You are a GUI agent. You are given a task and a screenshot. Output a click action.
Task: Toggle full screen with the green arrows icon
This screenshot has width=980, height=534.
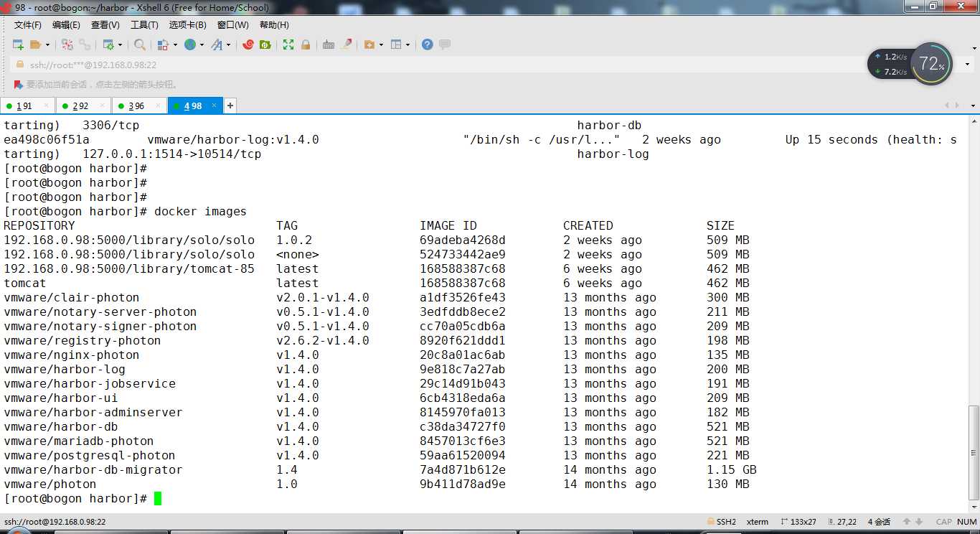pos(288,44)
